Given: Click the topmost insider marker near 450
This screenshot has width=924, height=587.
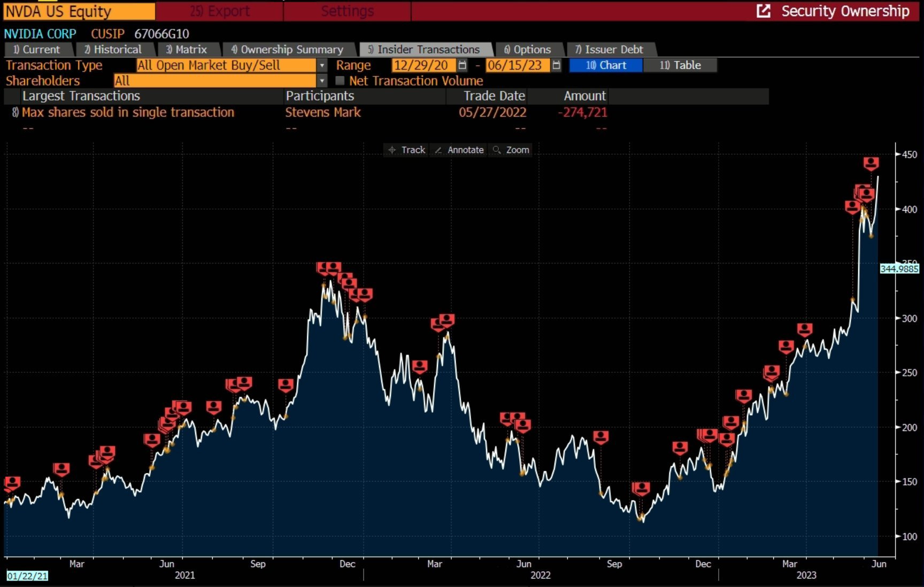Looking at the screenshot, I should [871, 163].
